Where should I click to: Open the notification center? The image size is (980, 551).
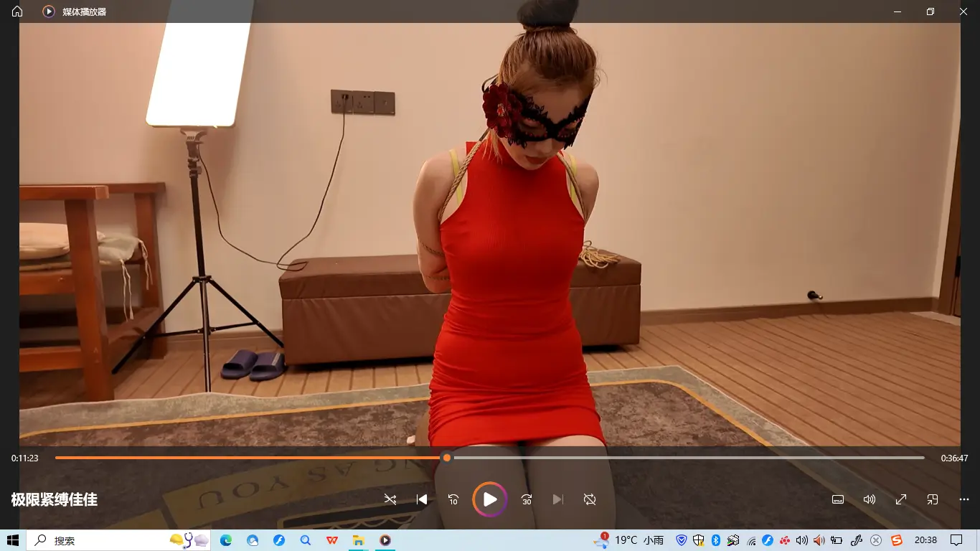[x=956, y=540]
